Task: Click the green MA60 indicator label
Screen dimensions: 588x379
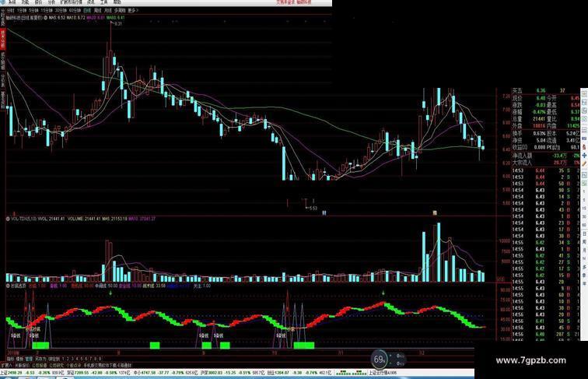Action: (116, 17)
